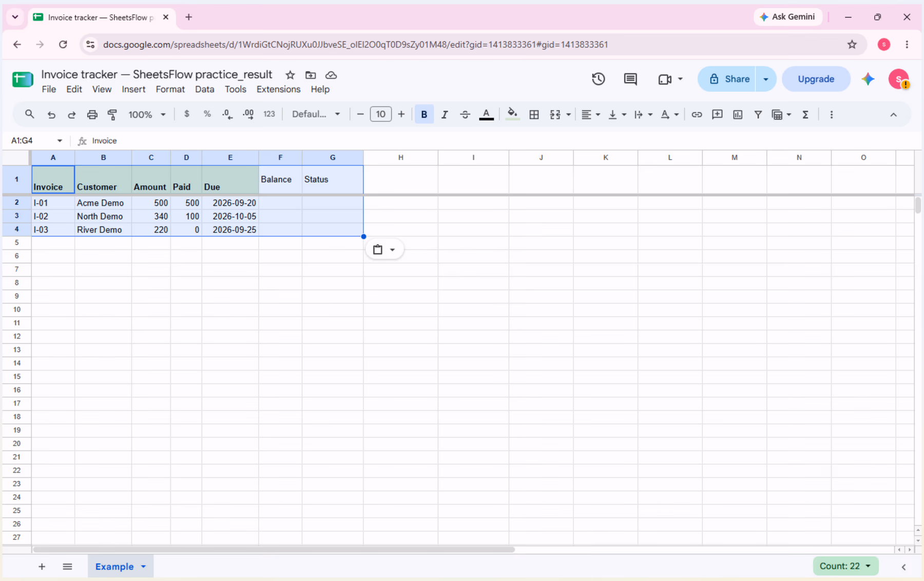This screenshot has height=581, width=924.
Task: Insert a link
Action: click(x=697, y=114)
